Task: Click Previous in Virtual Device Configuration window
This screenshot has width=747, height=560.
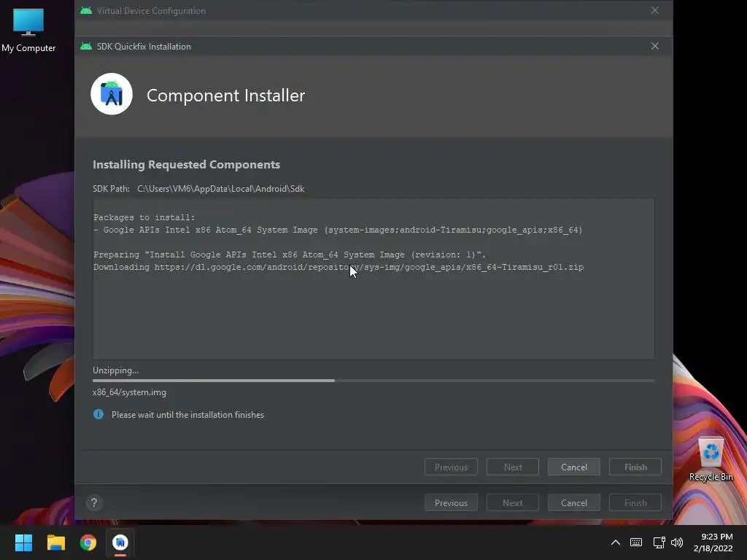Action: 451,503
